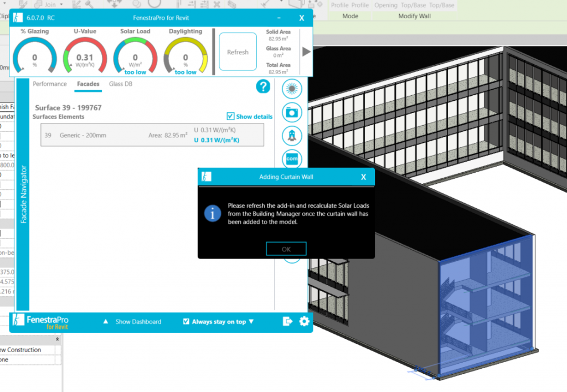Viewport: 567px width, 392px height.
Task: Click the camera snapshot icon
Action: pyautogui.click(x=292, y=112)
